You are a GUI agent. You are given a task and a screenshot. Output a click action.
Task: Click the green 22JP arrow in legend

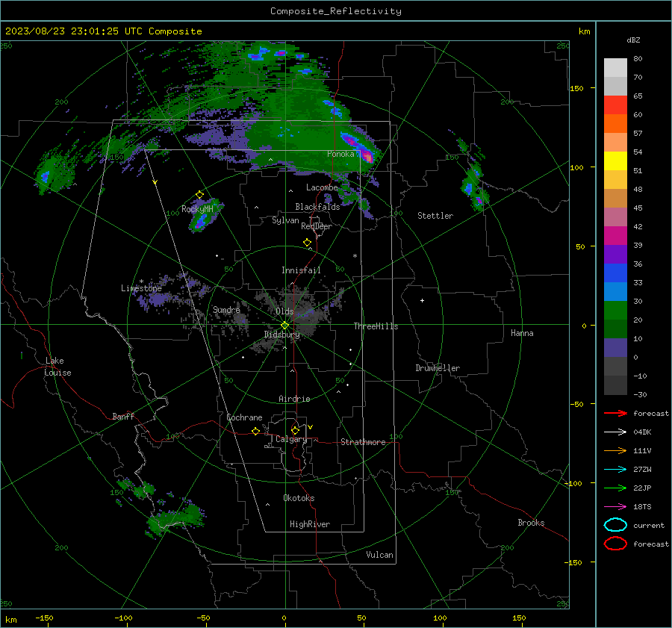point(615,488)
